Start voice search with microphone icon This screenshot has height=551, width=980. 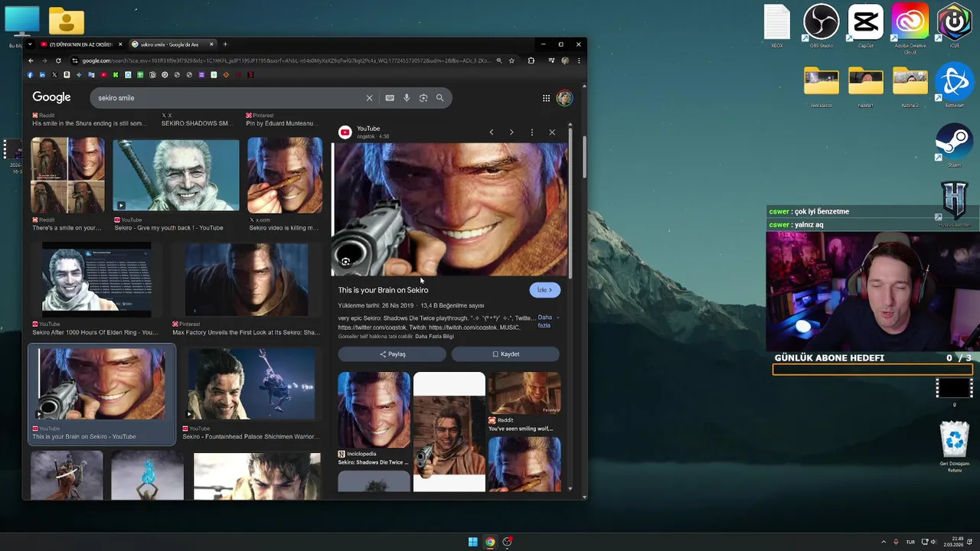407,98
